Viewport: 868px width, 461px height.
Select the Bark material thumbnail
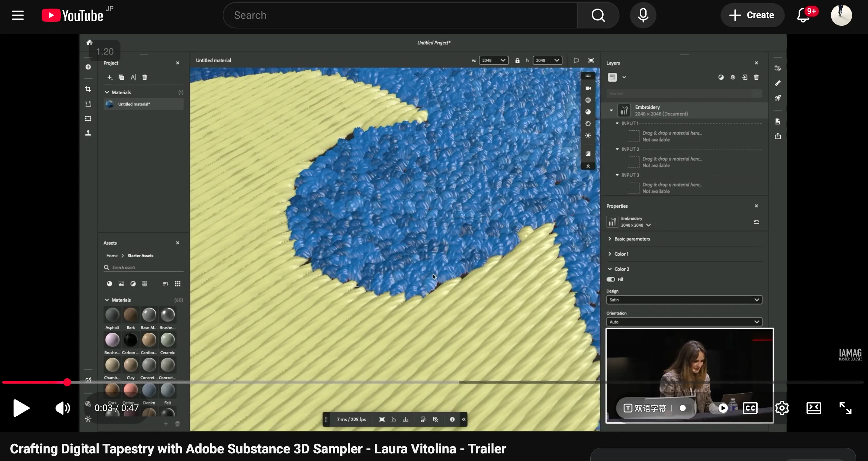click(x=131, y=314)
